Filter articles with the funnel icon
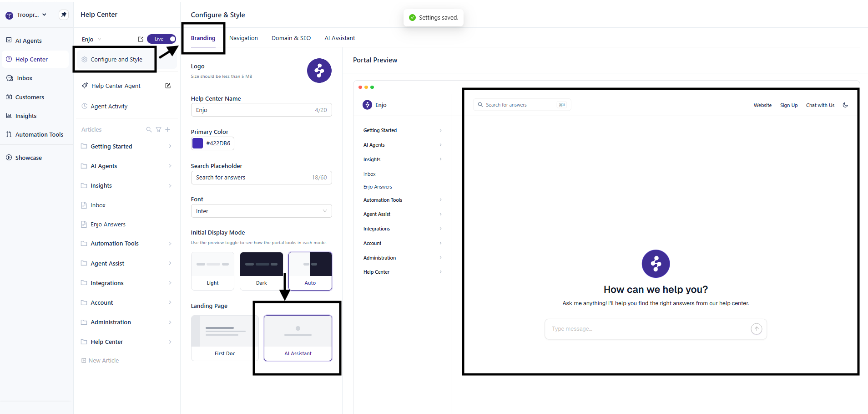Screen dimensions: 868x414 [x=158, y=130]
